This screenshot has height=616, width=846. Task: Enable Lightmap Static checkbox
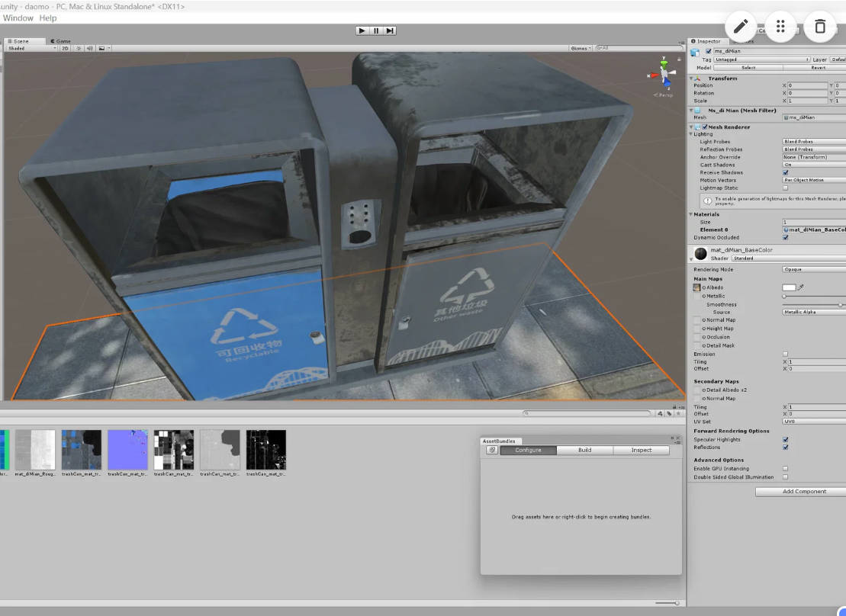(x=786, y=188)
